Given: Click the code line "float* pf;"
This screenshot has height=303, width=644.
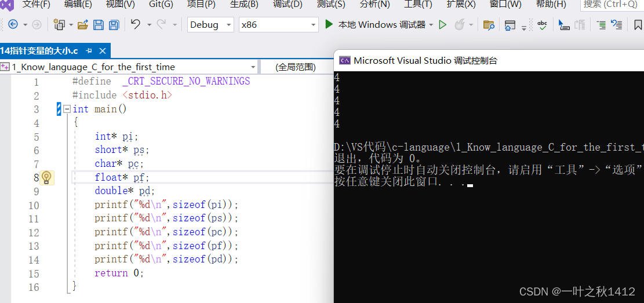Looking at the screenshot, I should [x=122, y=177].
